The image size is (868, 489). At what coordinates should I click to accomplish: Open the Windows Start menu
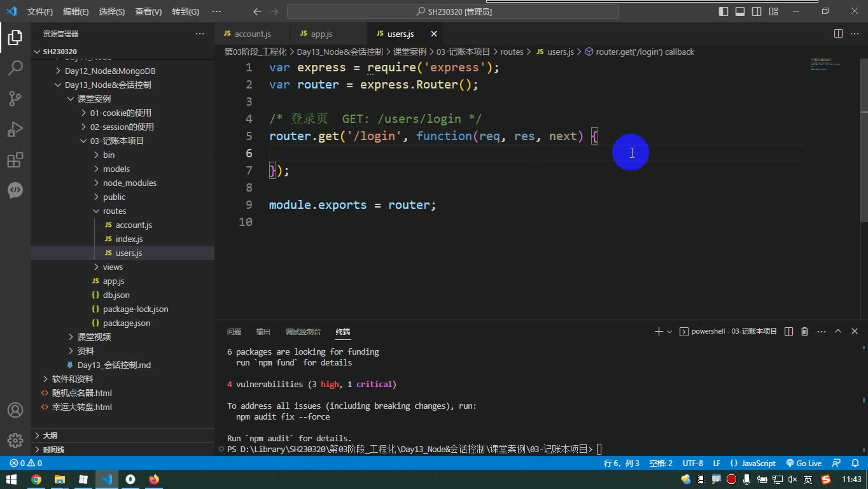click(x=11, y=479)
